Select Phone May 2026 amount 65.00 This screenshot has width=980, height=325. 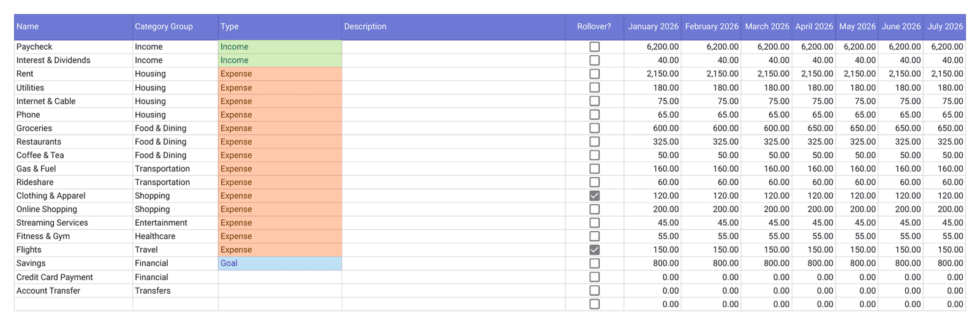pyautogui.click(x=857, y=115)
